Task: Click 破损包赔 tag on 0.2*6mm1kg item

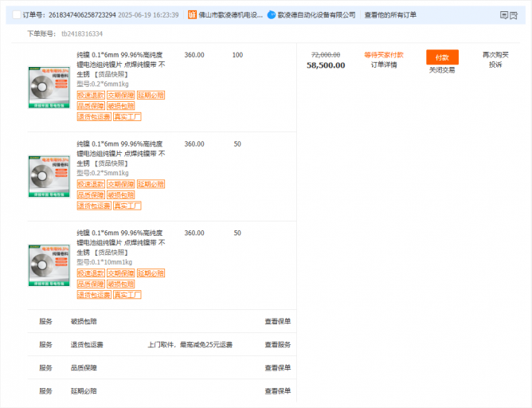Action: (x=121, y=106)
